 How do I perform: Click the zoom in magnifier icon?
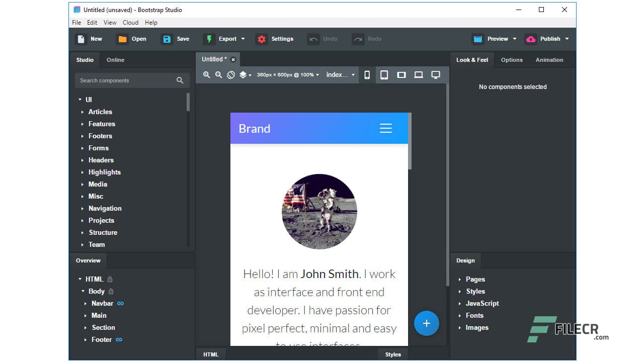click(x=206, y=74)
